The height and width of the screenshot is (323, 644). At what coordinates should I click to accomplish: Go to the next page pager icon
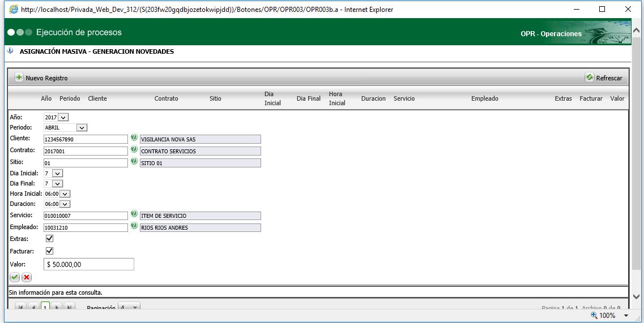pyautogui.click(x=57, y=307)
